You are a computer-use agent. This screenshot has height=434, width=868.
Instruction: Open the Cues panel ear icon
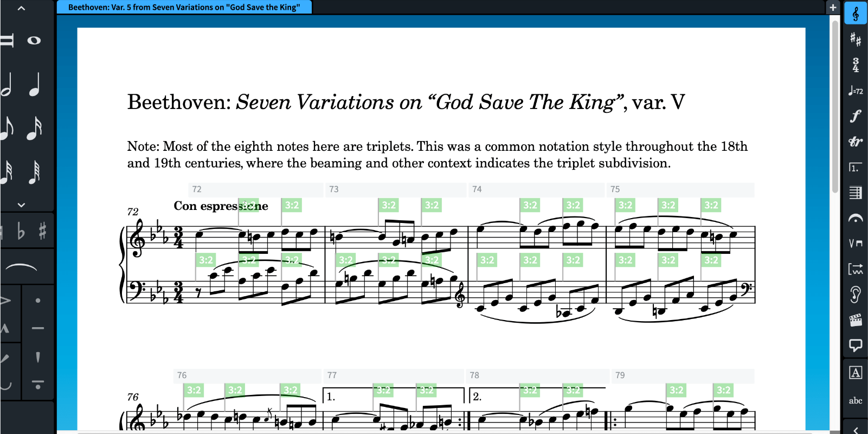point(856,295)
